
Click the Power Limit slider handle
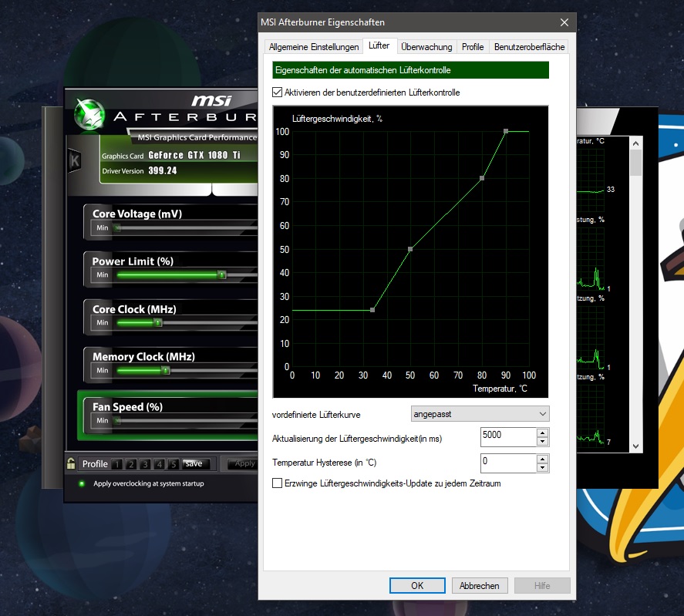[x=222, y=274]
